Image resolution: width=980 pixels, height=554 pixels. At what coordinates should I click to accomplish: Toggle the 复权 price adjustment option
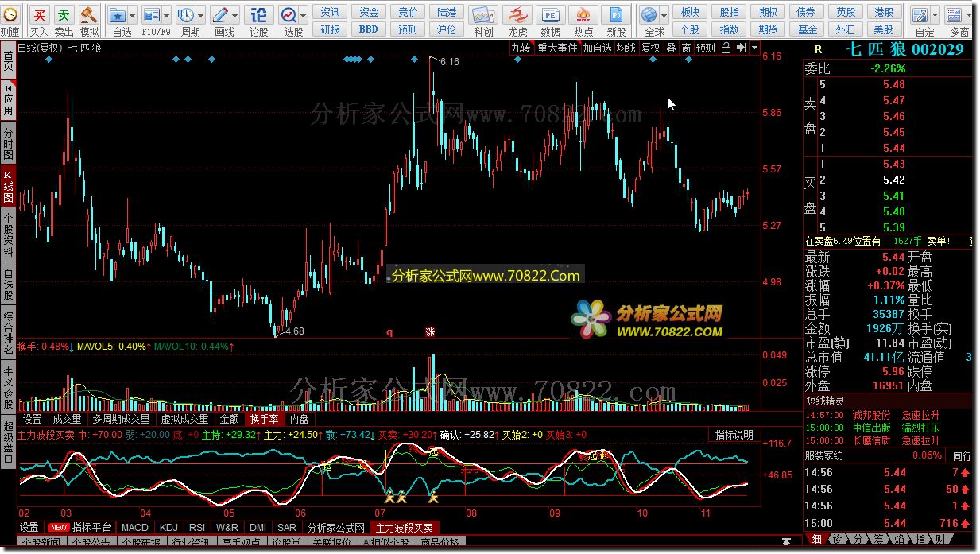(651, 48)
